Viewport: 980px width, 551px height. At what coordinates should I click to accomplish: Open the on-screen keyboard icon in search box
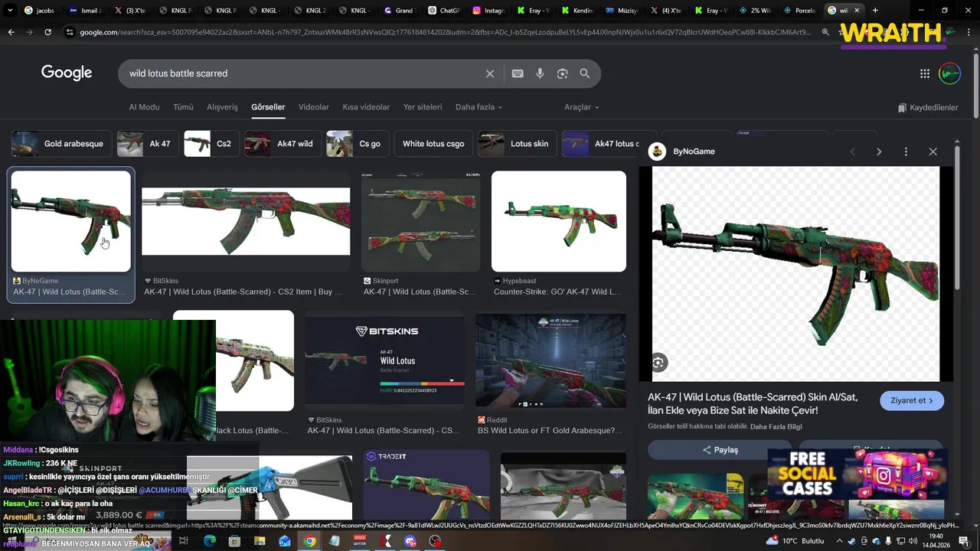point(518,73)
